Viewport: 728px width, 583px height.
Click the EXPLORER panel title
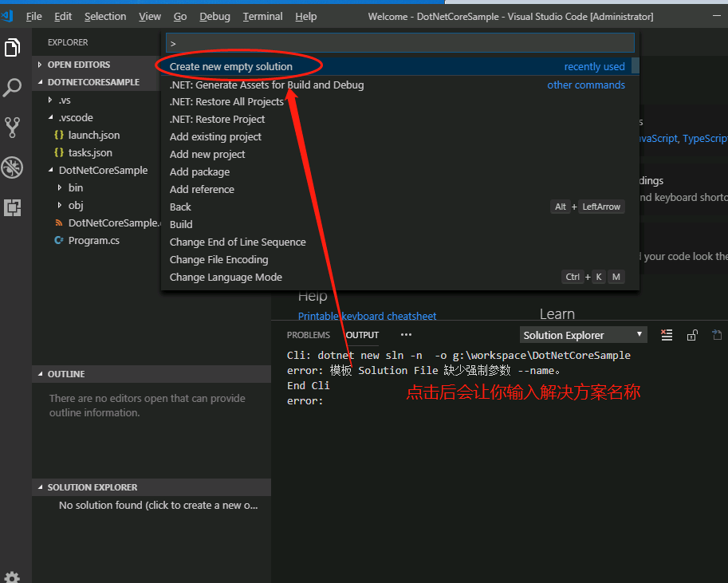pyautogui.click(x=68, y=42)
